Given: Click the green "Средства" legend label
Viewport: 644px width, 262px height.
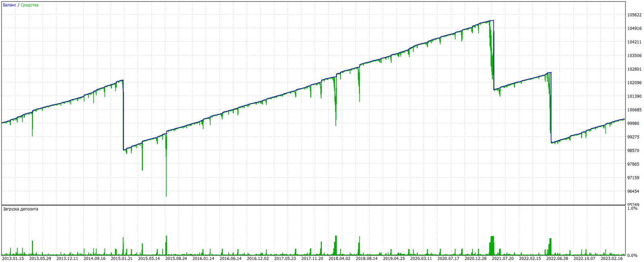Looking at the screenshot, I should click(x=29, y=5).
